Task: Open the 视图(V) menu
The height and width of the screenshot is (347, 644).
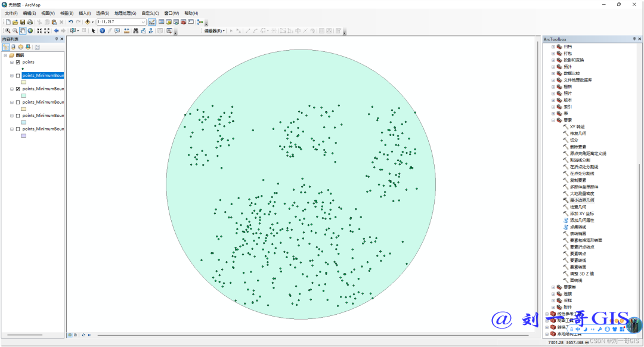Action: click(x=48, y=13)
